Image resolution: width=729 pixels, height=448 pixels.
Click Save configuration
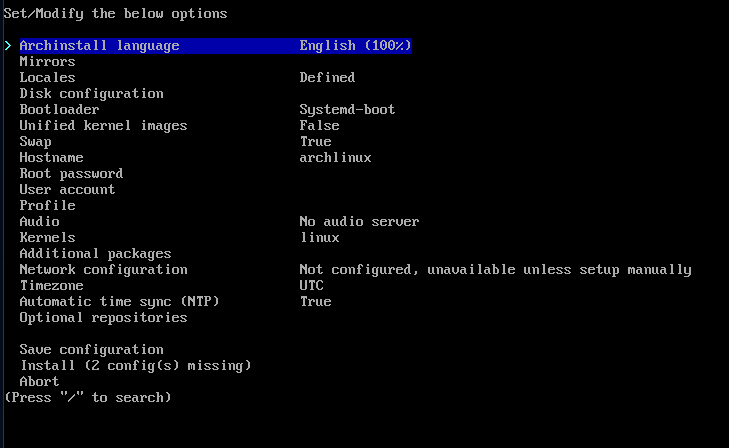(x=91, y=349)
